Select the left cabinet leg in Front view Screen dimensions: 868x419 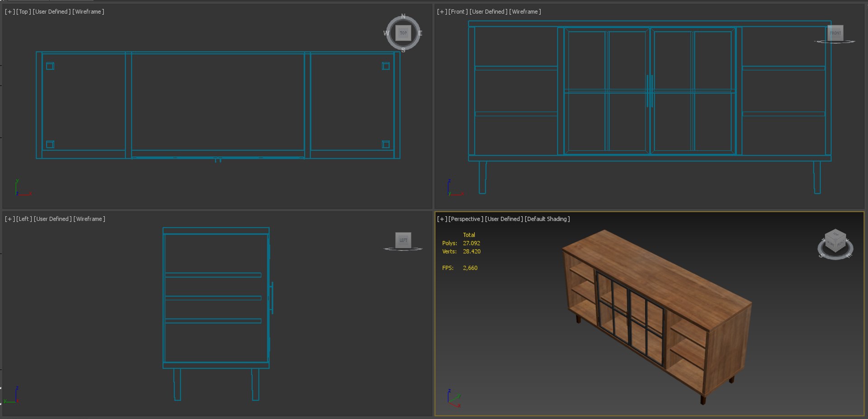[x=482, y=177]
